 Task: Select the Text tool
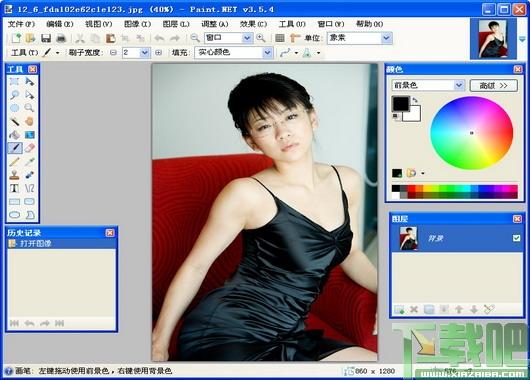[x=14, y=188]
